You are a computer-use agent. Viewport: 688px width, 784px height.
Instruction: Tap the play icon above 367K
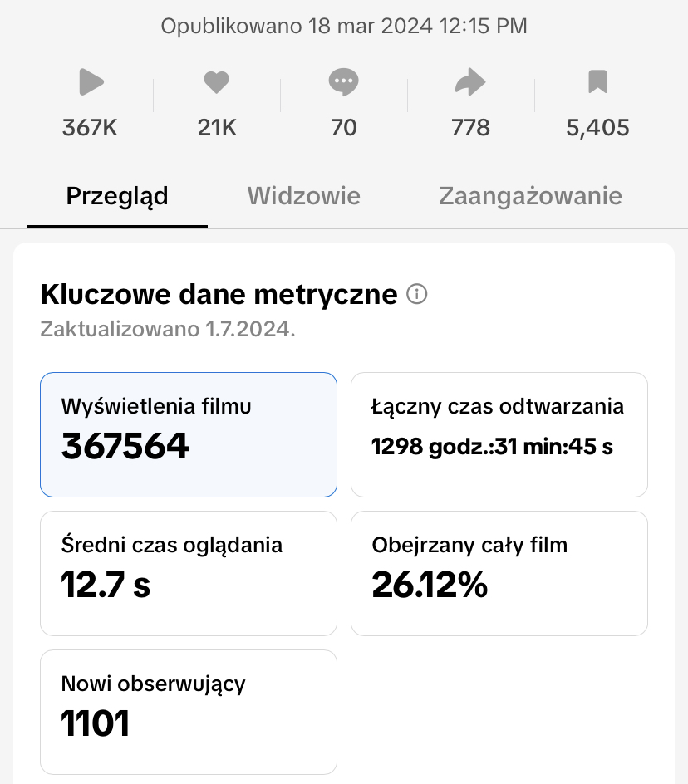(x=91, y=82)
